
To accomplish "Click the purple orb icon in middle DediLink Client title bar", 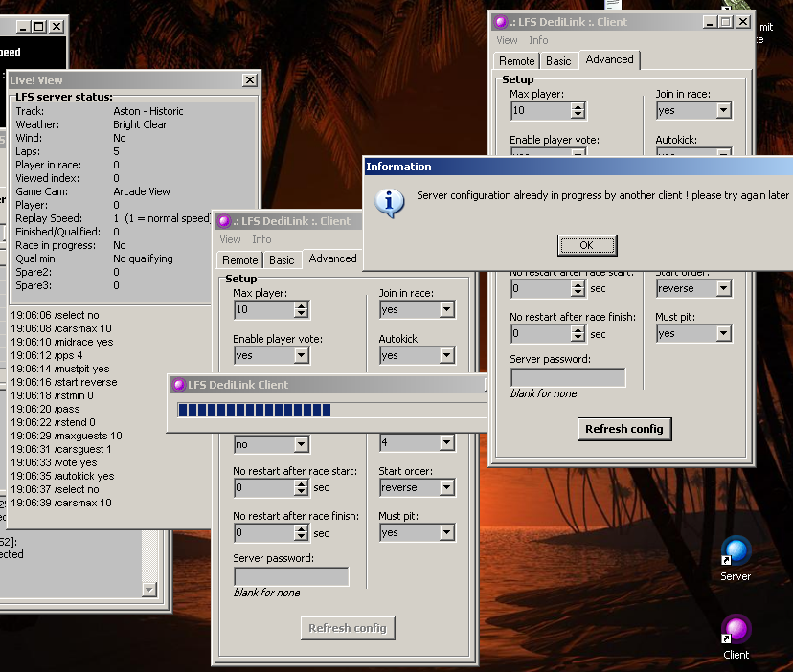I will coord(224,221).
